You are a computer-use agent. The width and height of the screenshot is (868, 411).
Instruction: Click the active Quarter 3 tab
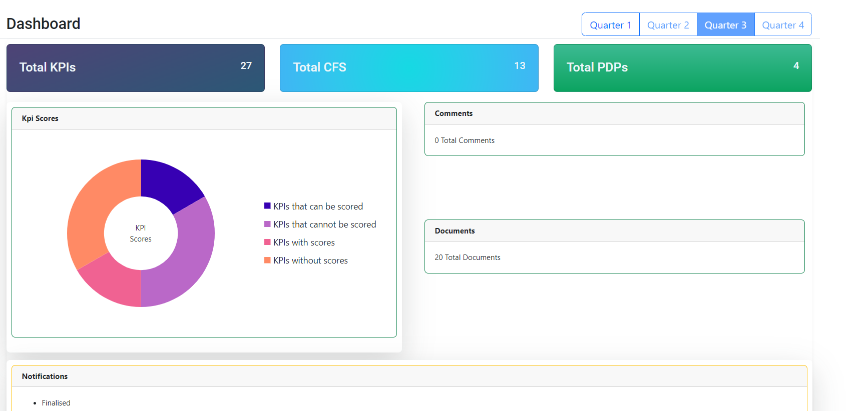725,25
